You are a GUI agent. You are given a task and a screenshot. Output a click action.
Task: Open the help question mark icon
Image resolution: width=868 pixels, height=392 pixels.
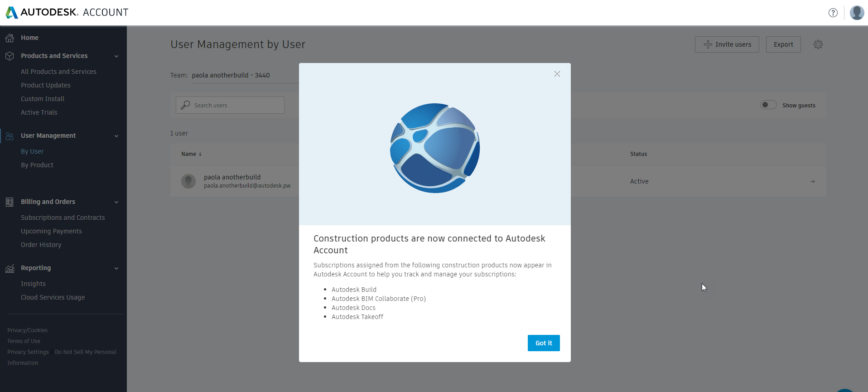point(833,13)
